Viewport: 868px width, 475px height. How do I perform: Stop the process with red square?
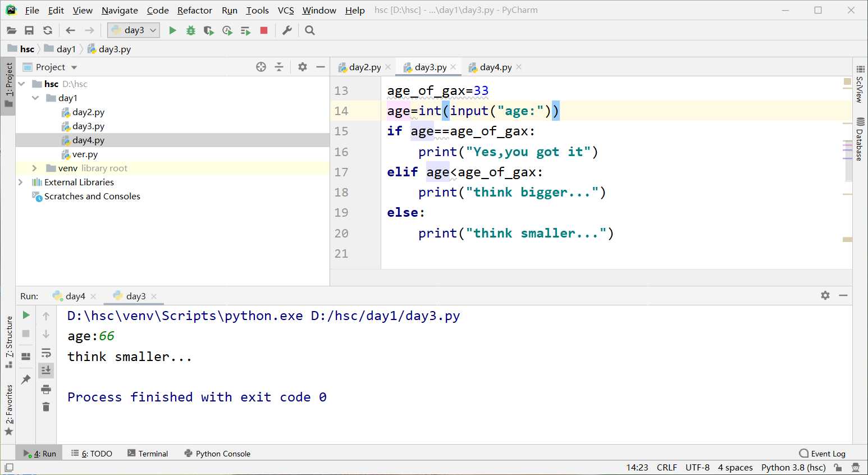tap(264, 30)
